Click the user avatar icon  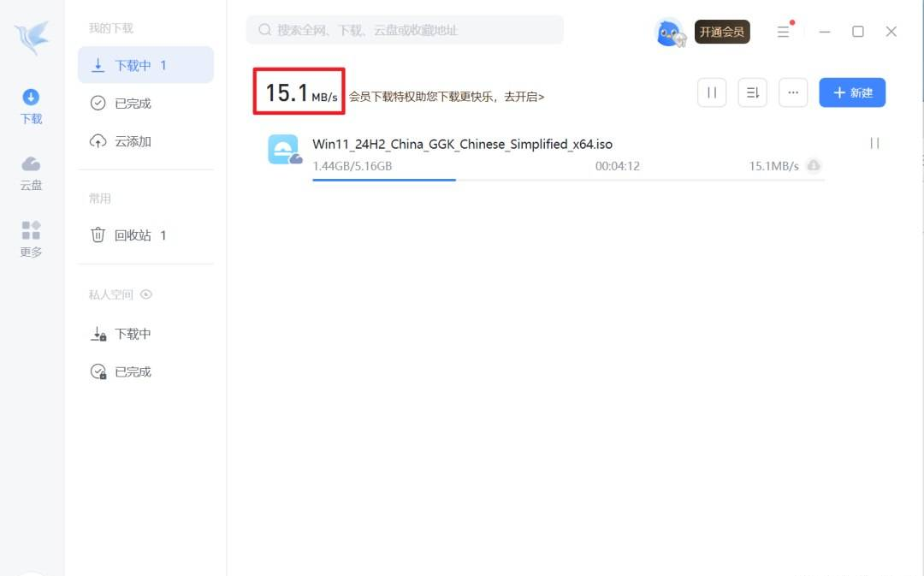coord(668,33)
